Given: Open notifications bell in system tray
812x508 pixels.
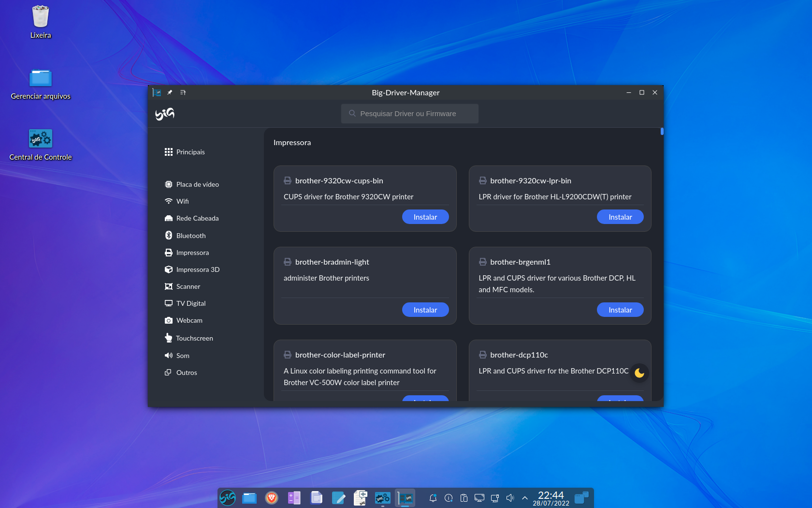Looking at the screenshot, I should pos(433,498).
